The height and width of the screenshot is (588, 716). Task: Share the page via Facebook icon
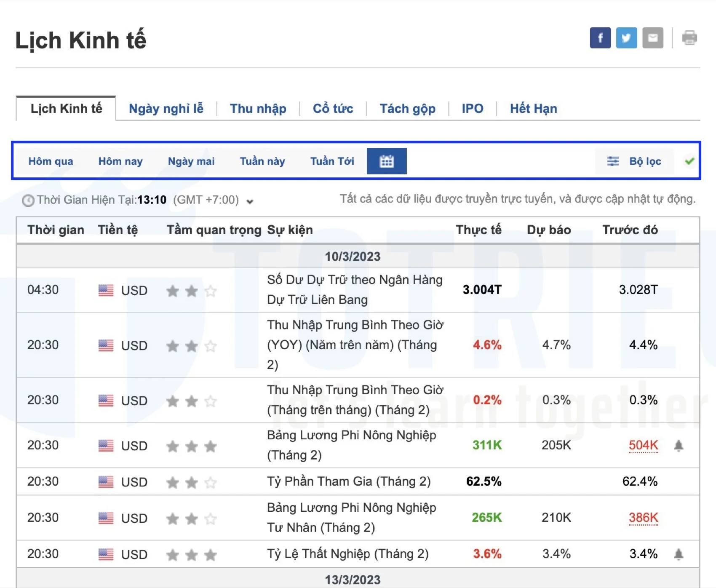click(600, 38)
